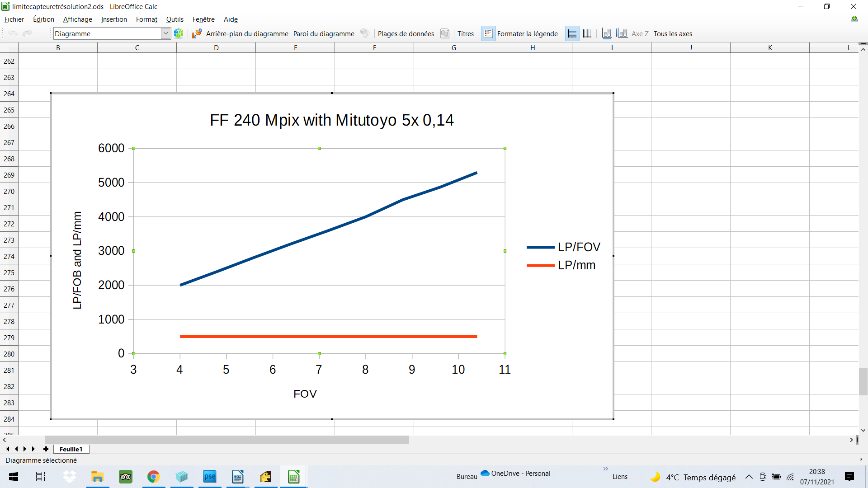The image size is (868, 488).
Task: Select the Feuille1 sheet tab
Action: coord(71,449)
